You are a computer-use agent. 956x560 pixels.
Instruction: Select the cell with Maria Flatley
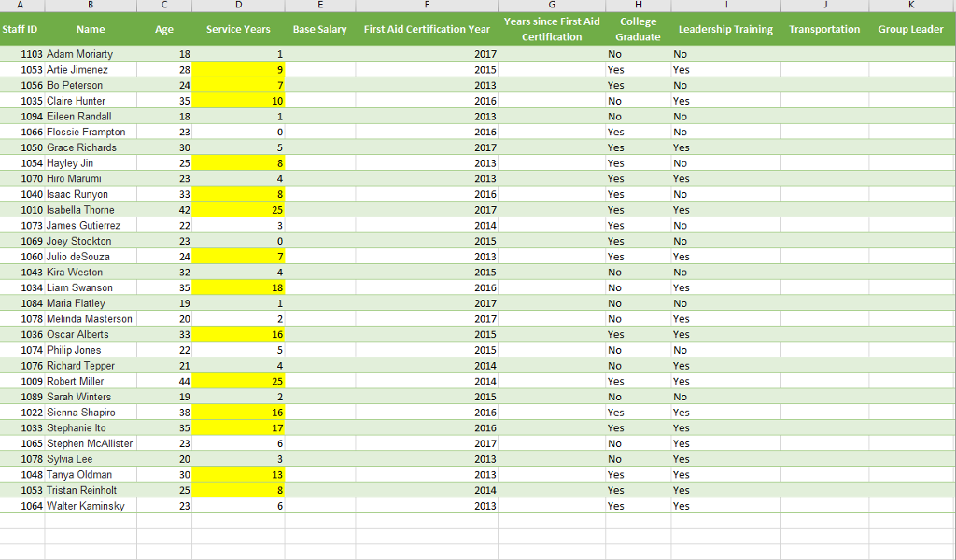click(x=91, y=303)
